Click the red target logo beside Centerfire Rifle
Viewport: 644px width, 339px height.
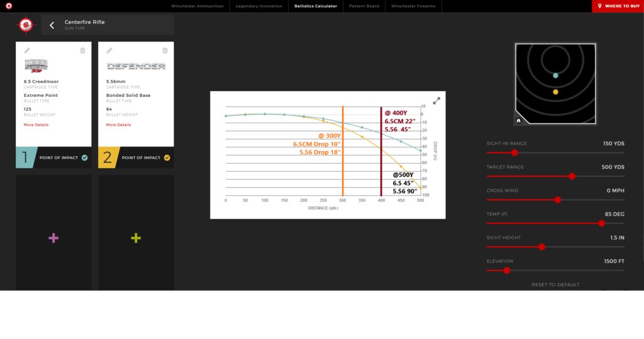coord(26,25)
